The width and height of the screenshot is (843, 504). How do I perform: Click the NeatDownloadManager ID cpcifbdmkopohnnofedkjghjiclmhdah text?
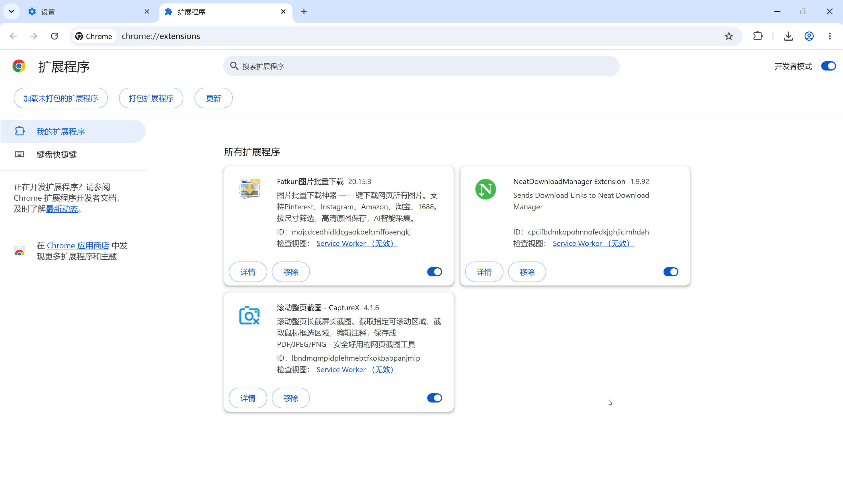click(x=588, y=232)
